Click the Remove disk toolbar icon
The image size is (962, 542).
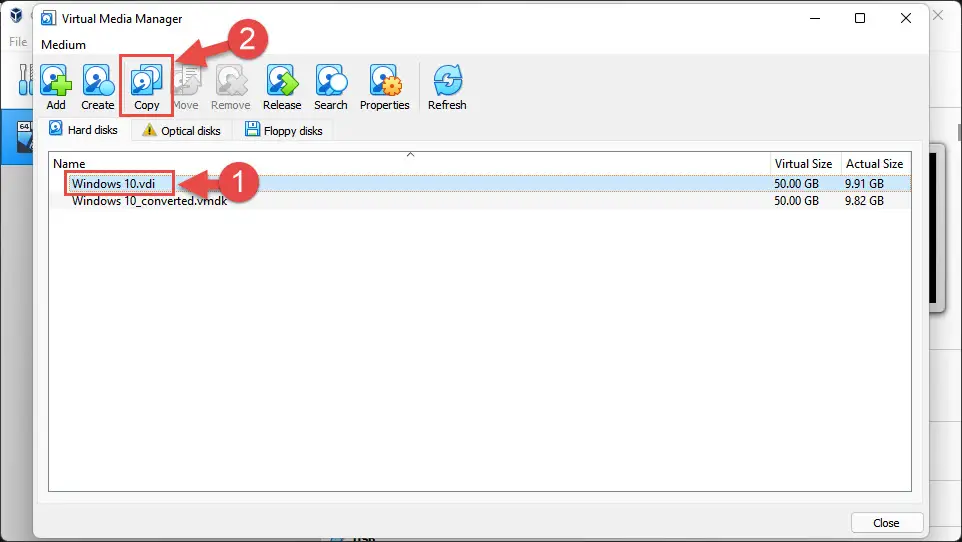(231, 86)
